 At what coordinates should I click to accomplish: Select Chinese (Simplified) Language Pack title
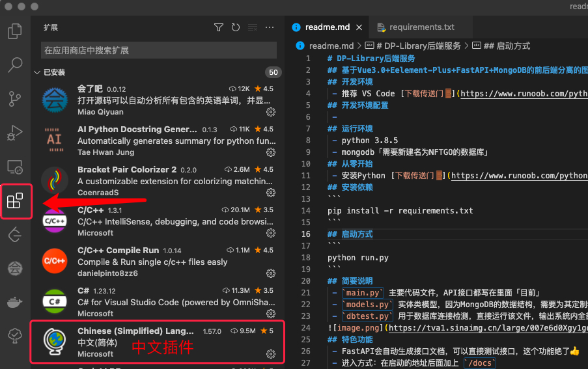point(135,331)
